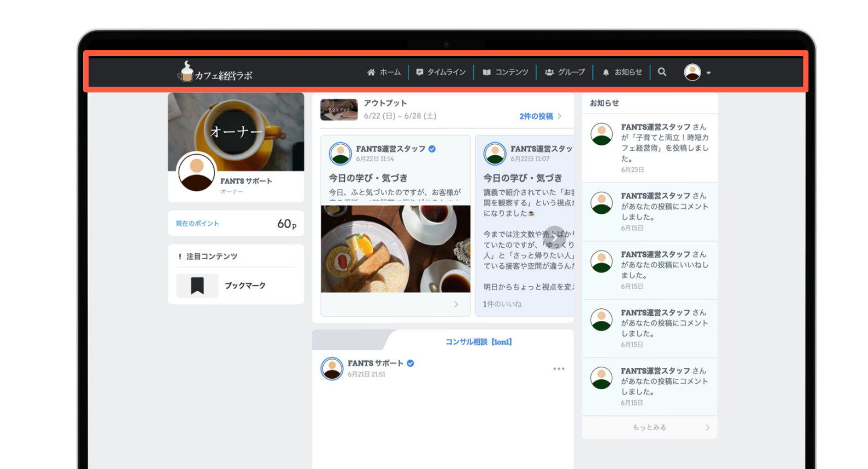
Task: Click the グループ people icon in navbar
Action: (549, 72)
